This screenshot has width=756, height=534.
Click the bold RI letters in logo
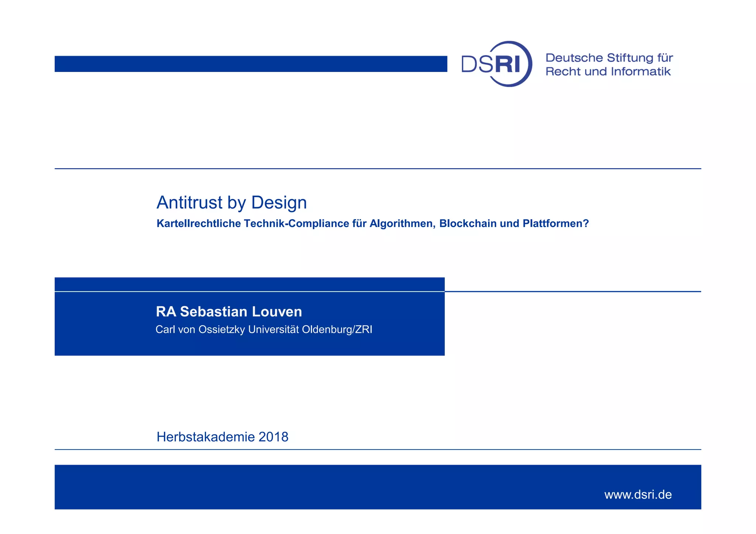tap(507, 64)
